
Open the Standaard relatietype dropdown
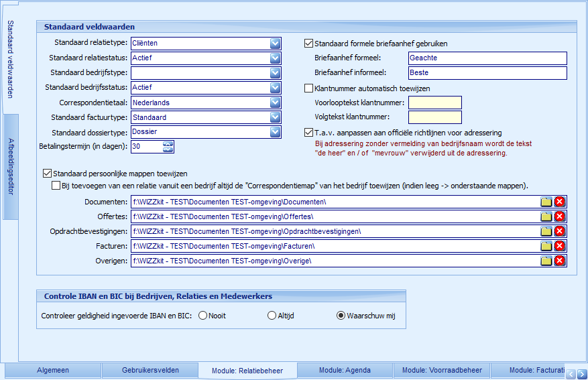pyautogui.click(x=275, y=44)
